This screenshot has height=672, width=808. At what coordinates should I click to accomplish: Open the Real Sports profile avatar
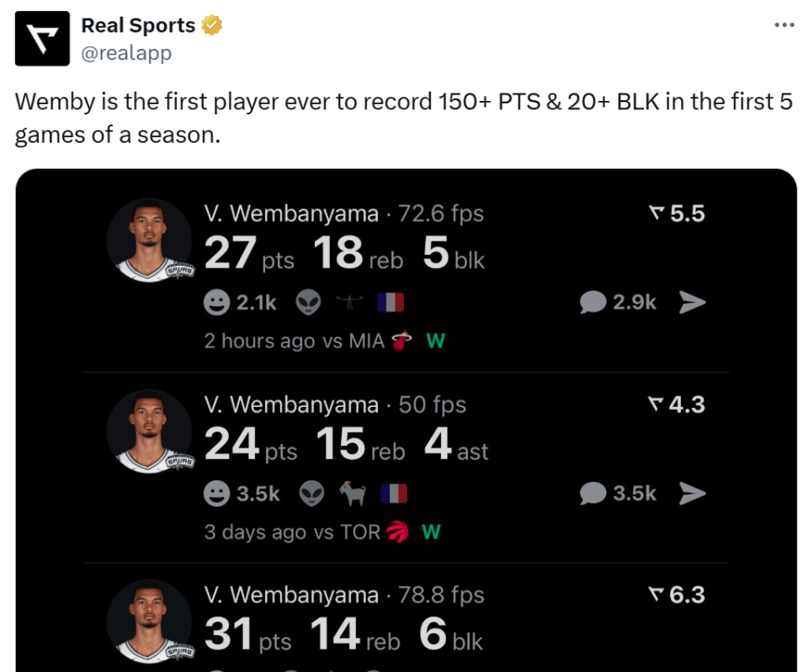click(42, 39)
